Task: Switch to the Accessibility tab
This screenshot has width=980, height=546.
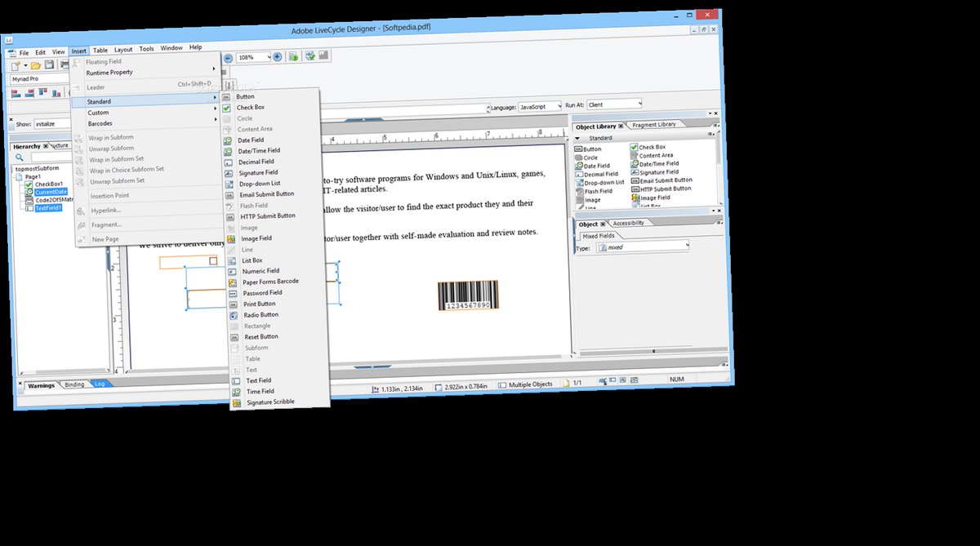Action: pos(628,223)
